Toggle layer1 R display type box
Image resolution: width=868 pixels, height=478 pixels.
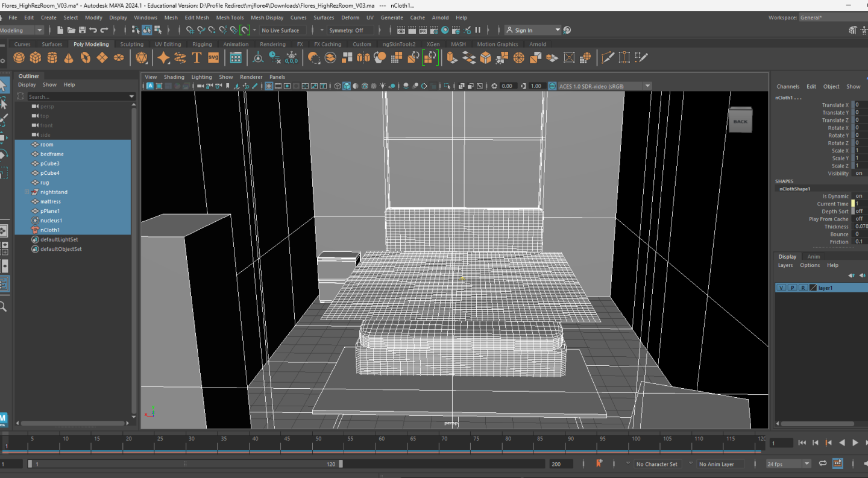(x=803, y=288)
